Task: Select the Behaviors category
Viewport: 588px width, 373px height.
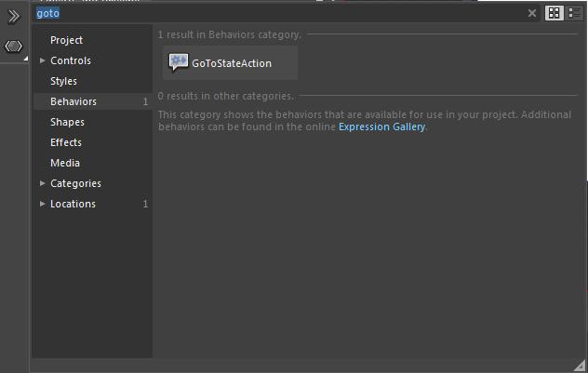Action: [x=73, y=101]
